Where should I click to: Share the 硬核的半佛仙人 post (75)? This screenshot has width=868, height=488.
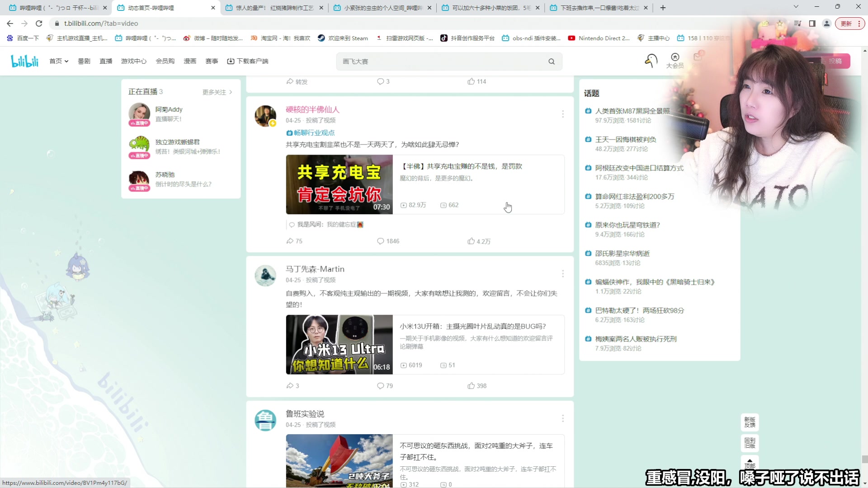tap(294, 241)
